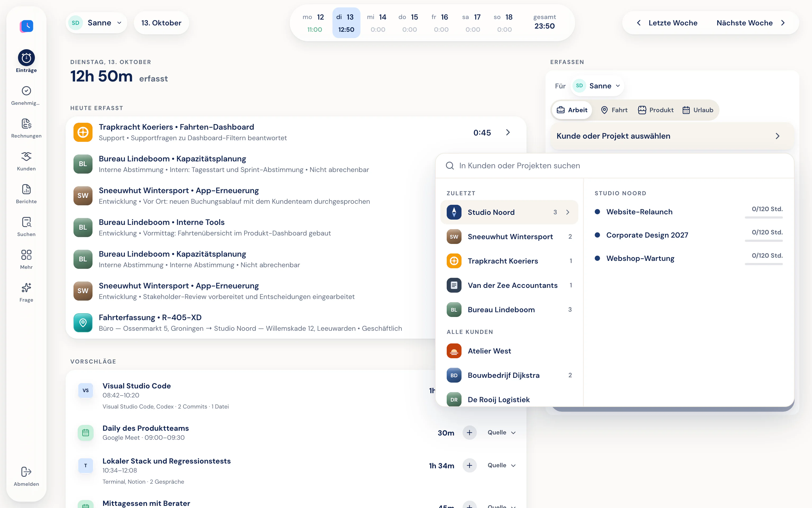Expand Quelle for Daily des Produktteams
Image resolution: width=812 pixels, height=508 pixels.
coord(501,433)
